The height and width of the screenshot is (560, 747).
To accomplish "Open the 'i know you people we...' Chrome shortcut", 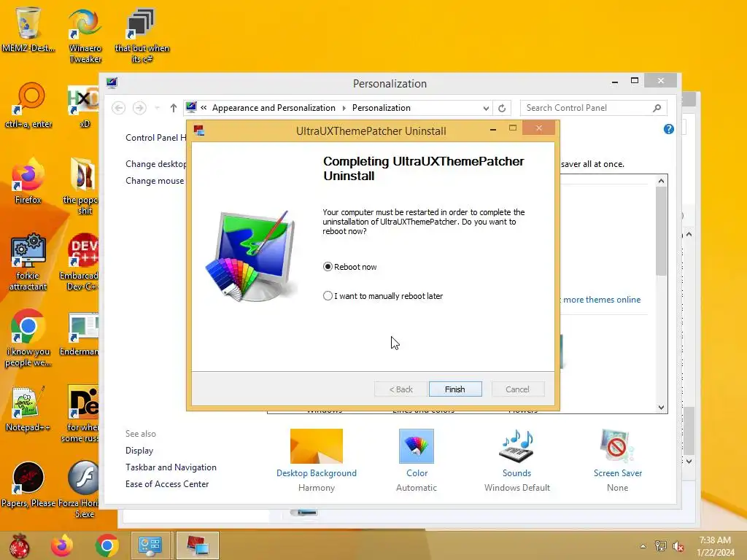I will [28, 338].
